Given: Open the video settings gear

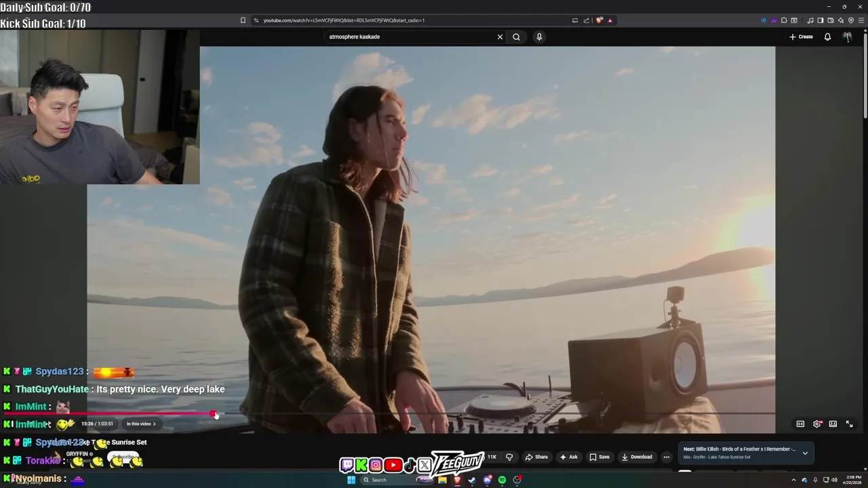Looking at the screenshot, I should 817,424.
